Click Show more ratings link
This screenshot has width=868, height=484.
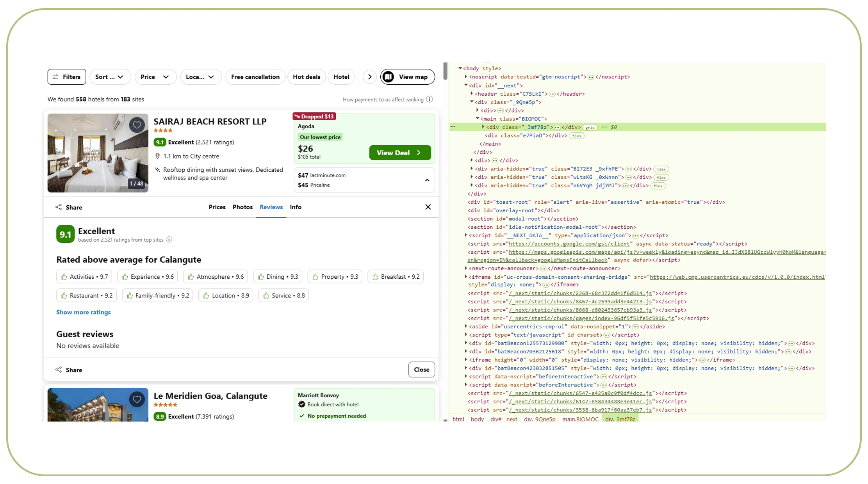(x=84, y=312)
